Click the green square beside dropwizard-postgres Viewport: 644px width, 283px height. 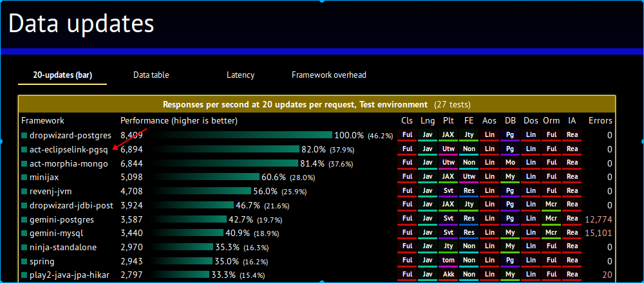(x=24, y=135)
